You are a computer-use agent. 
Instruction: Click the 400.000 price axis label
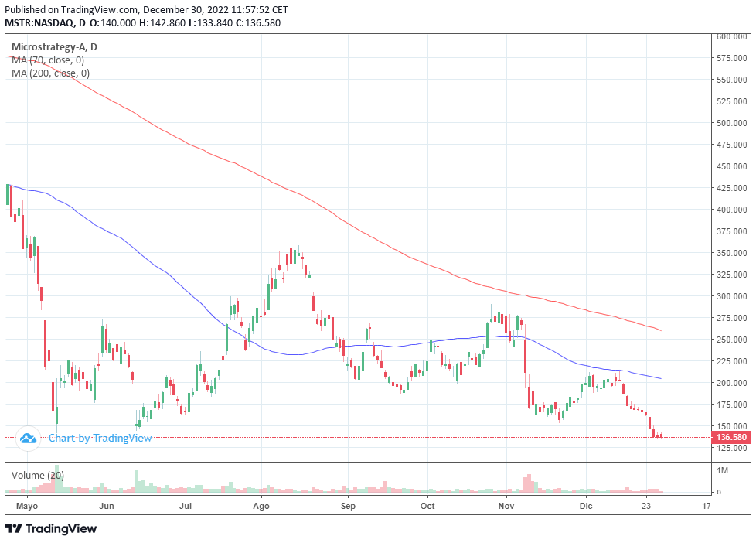tap(732, 210)
